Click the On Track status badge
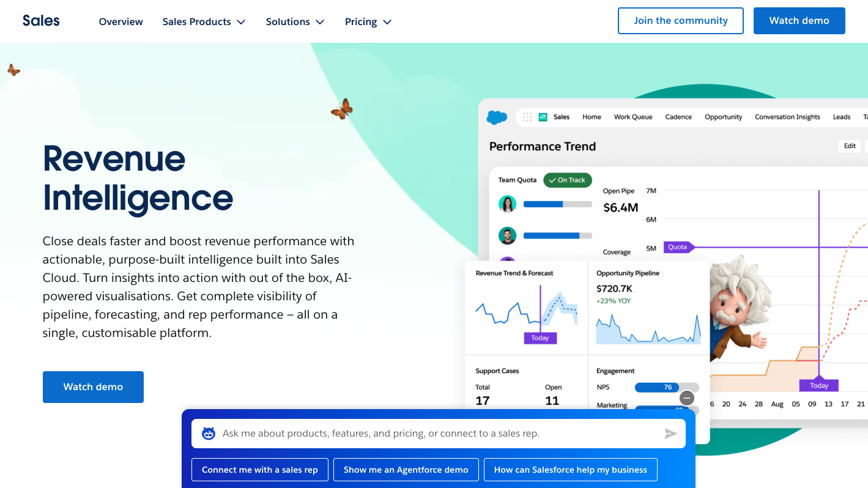This screenshot has height=488, width=868. pos(568,180)
